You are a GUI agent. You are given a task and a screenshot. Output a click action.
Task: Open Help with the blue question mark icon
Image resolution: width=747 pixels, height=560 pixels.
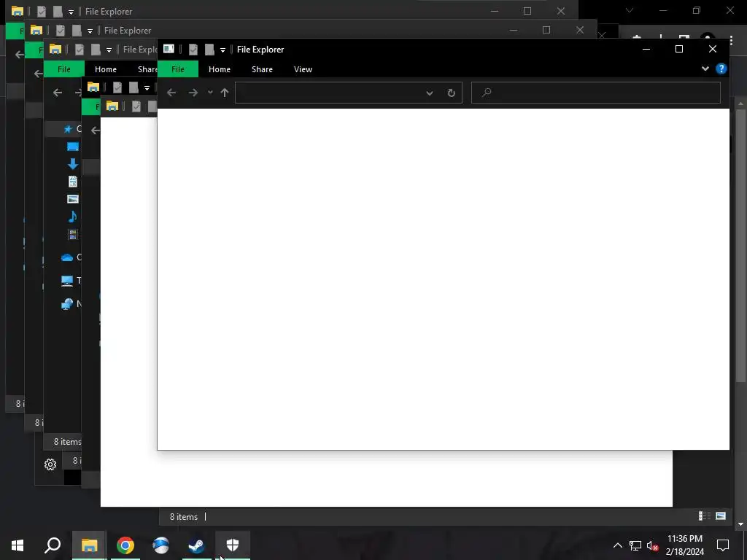tap(721, 69)
